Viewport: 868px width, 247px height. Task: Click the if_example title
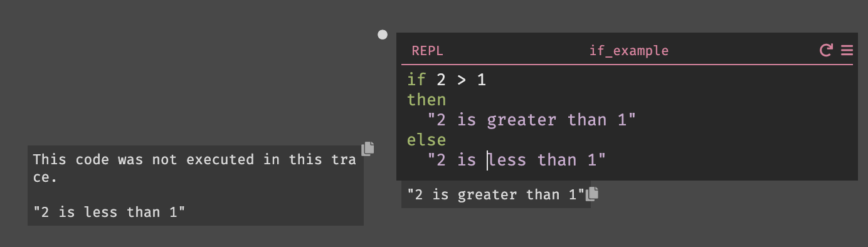pos(629,51)
